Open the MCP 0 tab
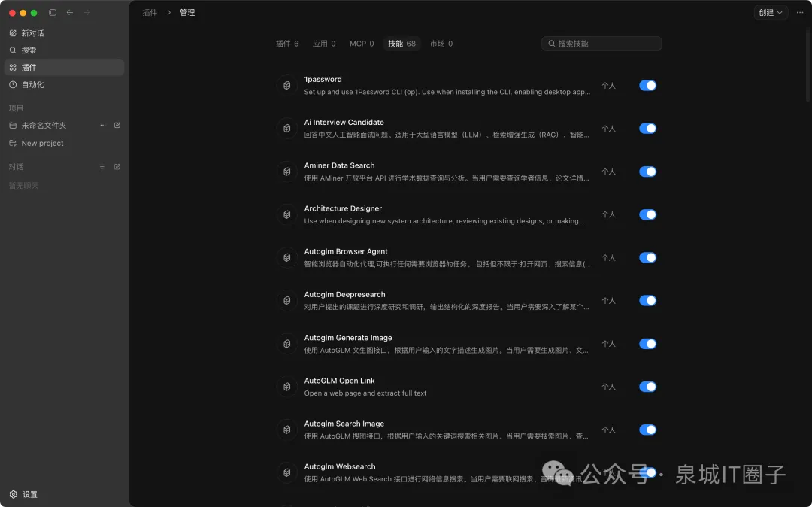The image size is (812, 507). [x=362, y=44]
